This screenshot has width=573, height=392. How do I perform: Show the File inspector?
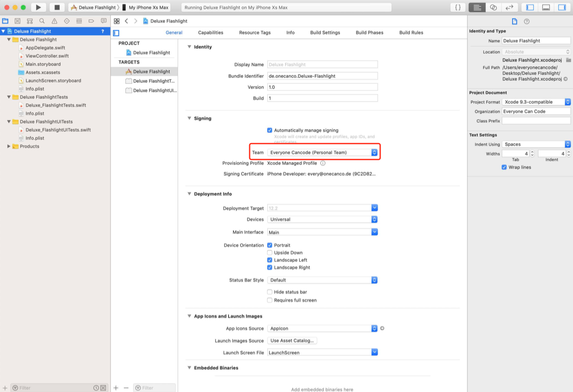point(514,21)
